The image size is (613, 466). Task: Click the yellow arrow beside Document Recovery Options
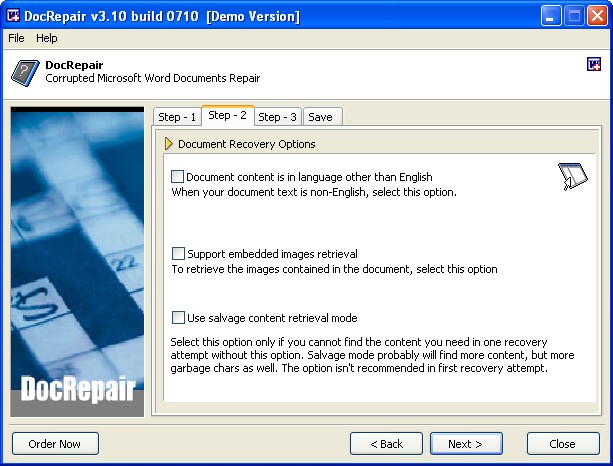(168, 144)
